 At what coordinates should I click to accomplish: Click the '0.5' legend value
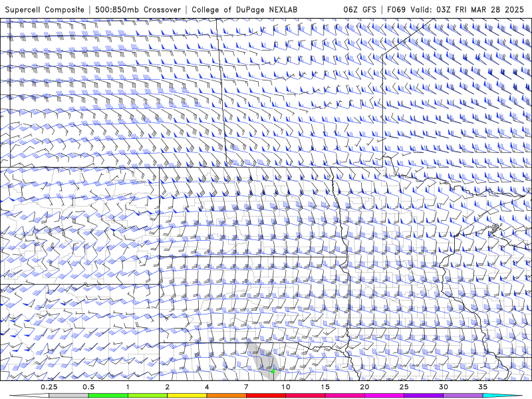point(88,387)
